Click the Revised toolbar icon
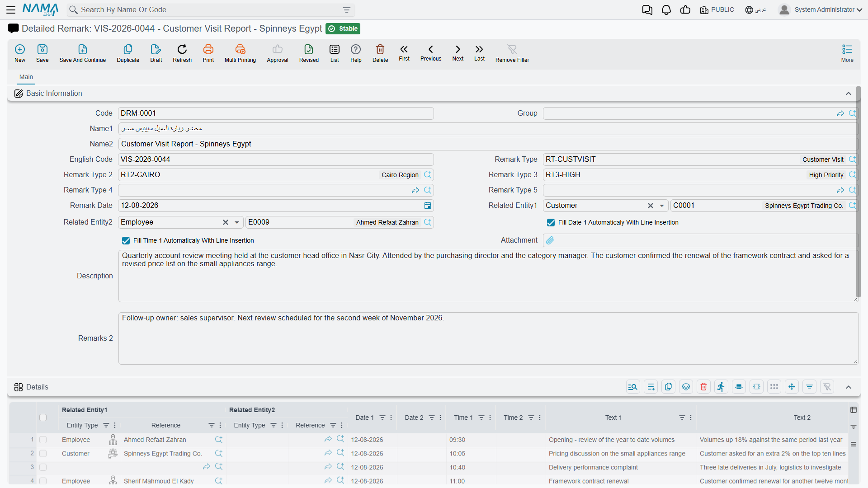Screen dimensions: 868x488 click(x=309, y=53)
